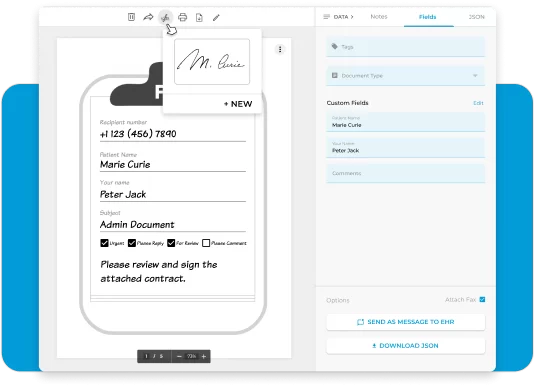Zoom out with the minus icon

pos(179,356)
